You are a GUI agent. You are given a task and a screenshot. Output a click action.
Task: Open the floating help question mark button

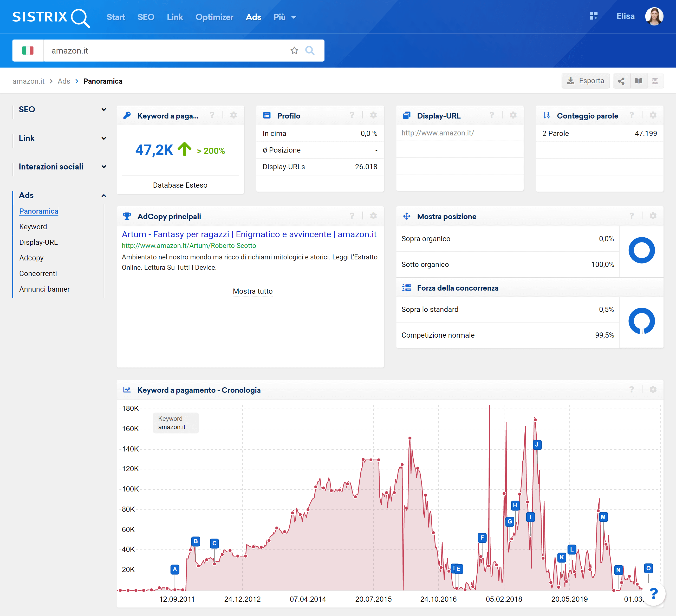[x=654, y=594]
